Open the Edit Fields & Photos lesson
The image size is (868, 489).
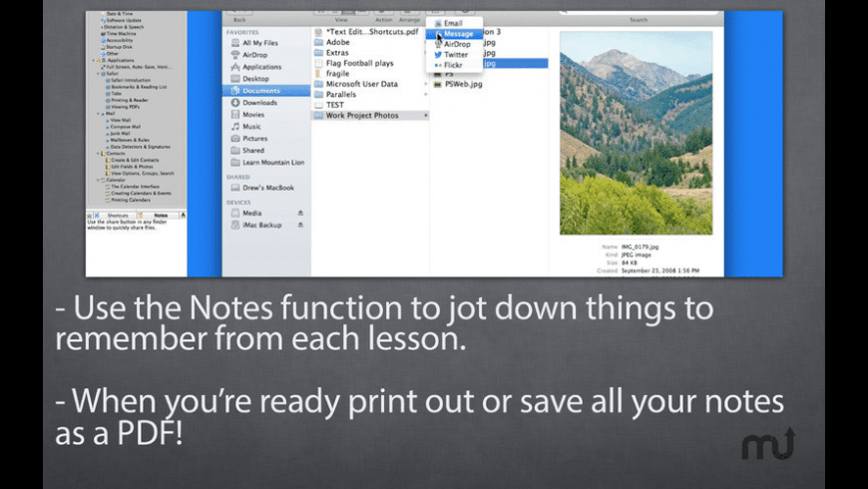point(133,167)
